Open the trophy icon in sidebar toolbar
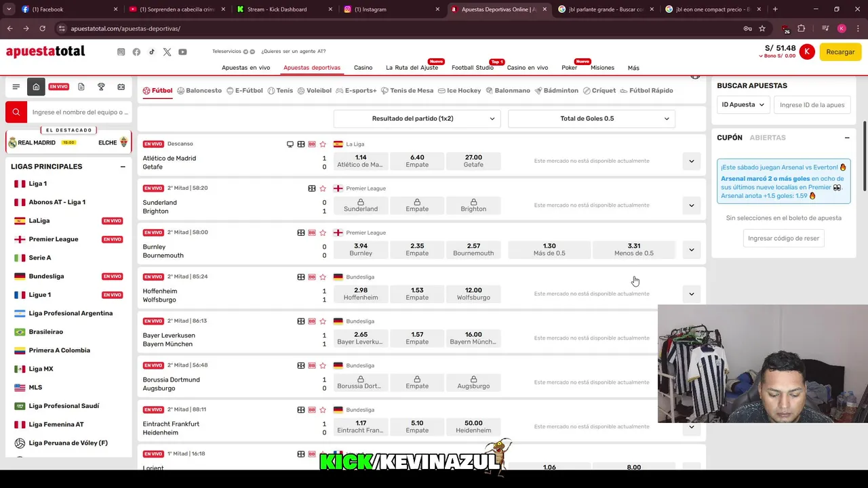The width and height of the screenshot is (868, 488). click(101, 87)
